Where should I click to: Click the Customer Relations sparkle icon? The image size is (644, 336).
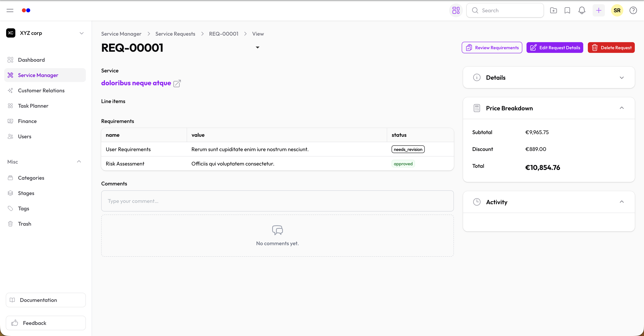pos(10,90)
